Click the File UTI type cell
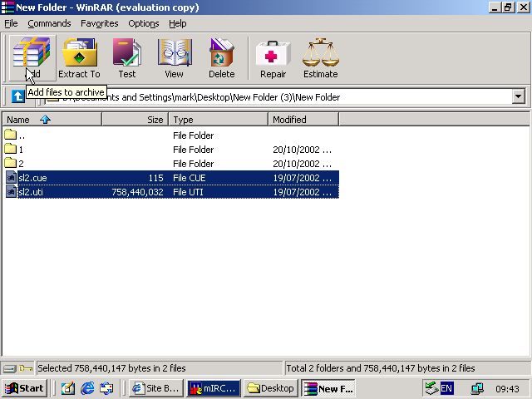 click(188, 192)
